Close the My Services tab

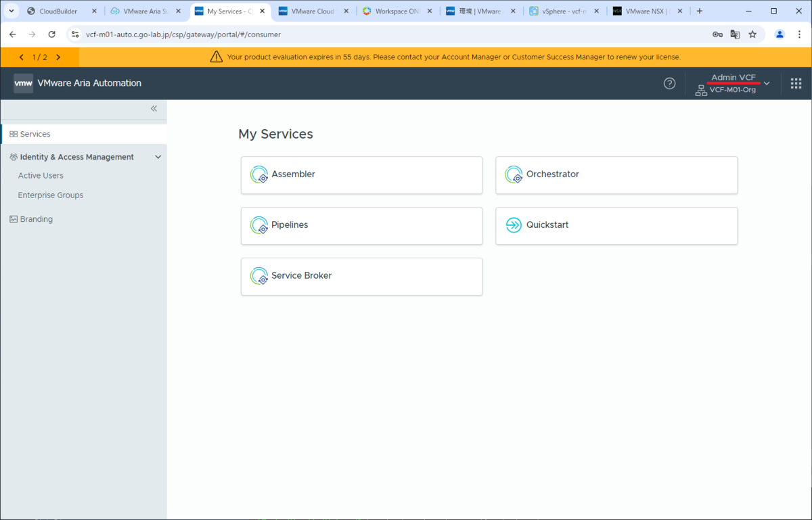[x=262, y=11]
